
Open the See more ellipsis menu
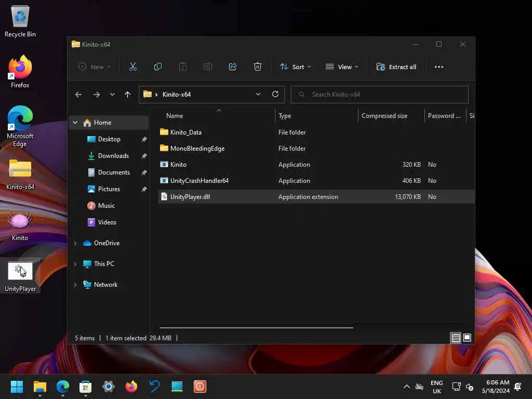tap(438, 67)
